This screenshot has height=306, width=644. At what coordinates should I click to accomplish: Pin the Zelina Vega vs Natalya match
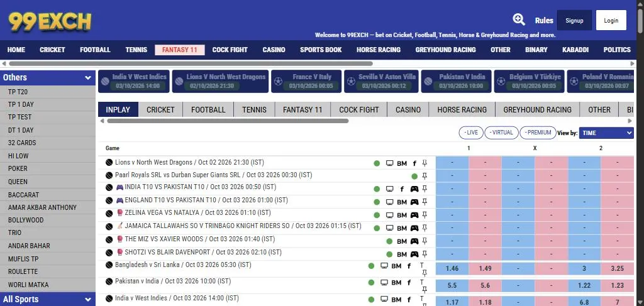coord(425,215)
